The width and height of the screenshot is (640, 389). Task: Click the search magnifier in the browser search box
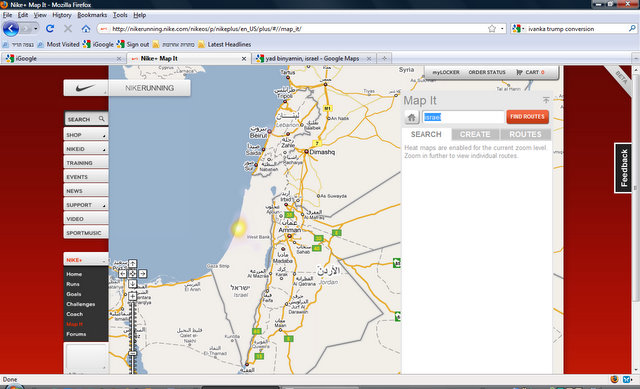coord(632,29)
